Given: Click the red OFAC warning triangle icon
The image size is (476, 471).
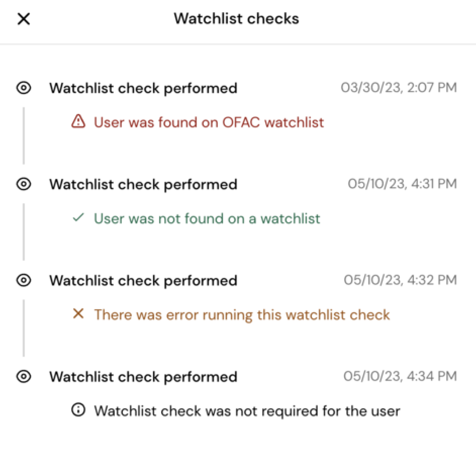Looking at the screenshot, I should click(x=78, y=122).
